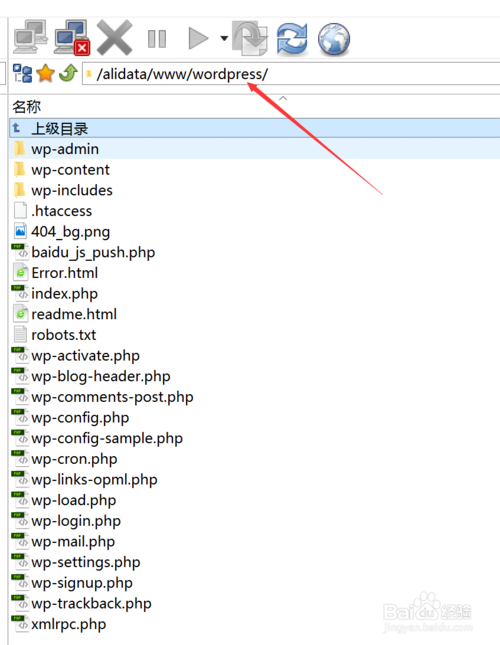Viewport: 500px width, 645px height.
Task: Click the up-arrow icon of 上级目录
Action: [x=16, y=128]
